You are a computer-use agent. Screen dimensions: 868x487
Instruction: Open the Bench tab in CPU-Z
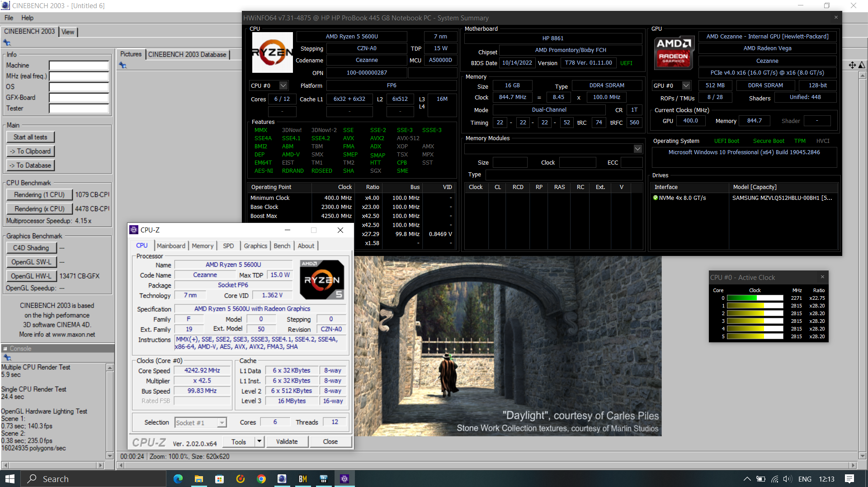(x=282, y=246)
